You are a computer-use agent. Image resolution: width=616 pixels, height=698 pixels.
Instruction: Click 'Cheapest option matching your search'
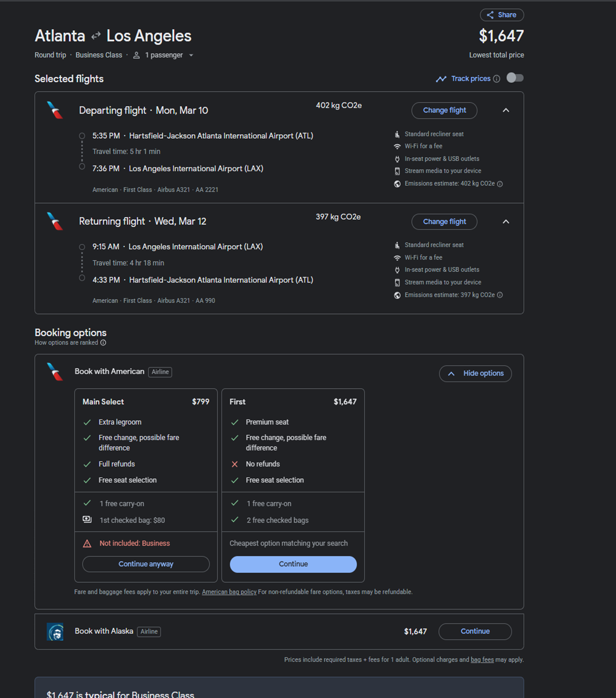[288, 544]
